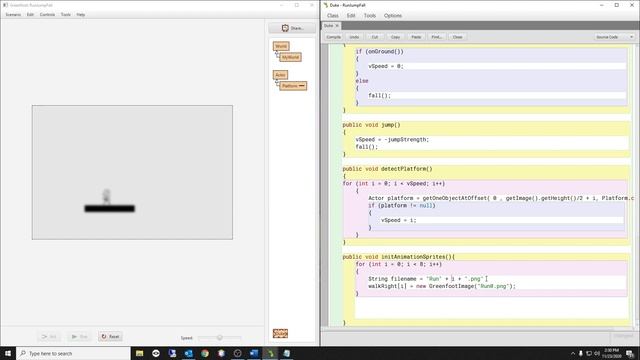Click the round clock-like taskbar icon
640x360 pixels.
238,353
